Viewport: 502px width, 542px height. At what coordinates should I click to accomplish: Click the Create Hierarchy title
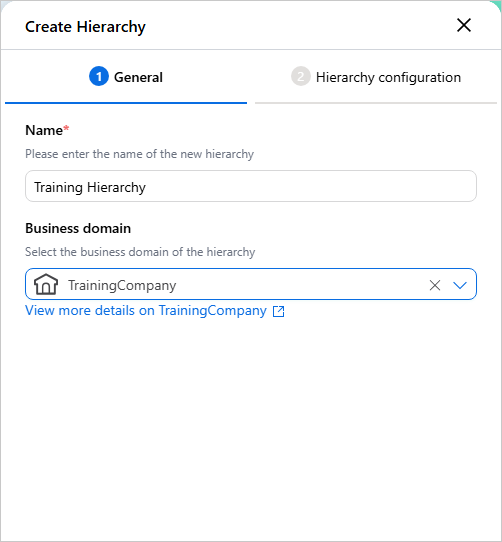tap(85, 27)
